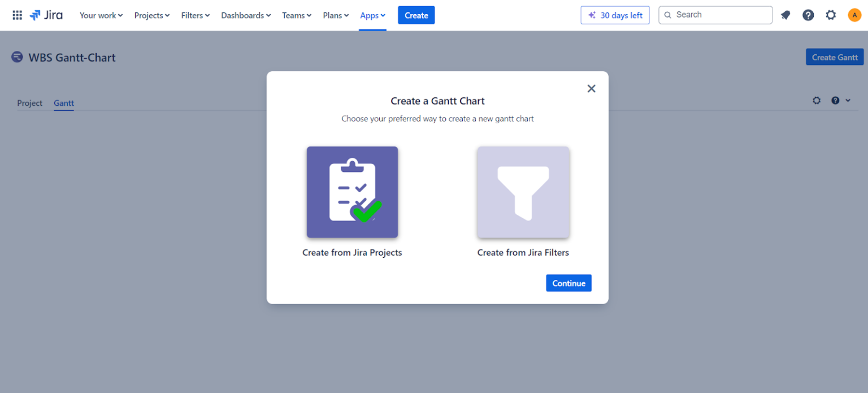Click the Create Gantt button
This screenshot has height=393, width=868.
[835, 57]
